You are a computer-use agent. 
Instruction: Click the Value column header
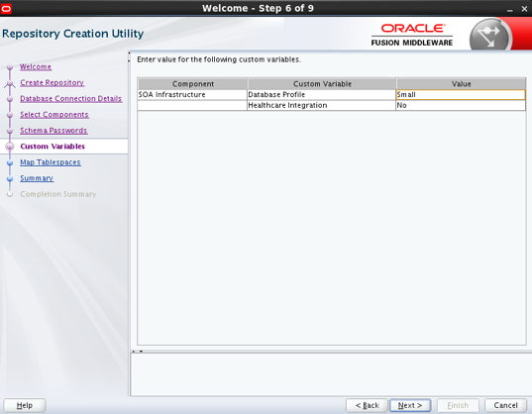point(461,84)
